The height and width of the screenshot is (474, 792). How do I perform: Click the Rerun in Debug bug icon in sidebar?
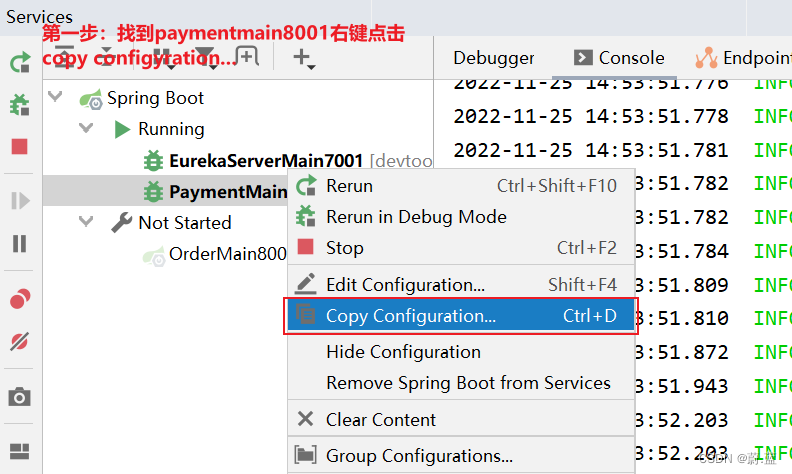pyautogui.click(x=20, y=105)
